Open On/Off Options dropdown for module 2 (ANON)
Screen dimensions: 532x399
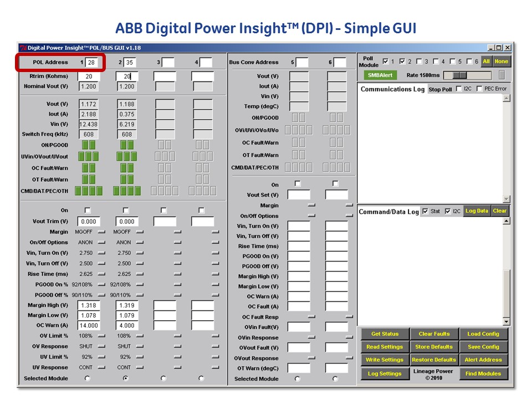[x=140, y=243]
